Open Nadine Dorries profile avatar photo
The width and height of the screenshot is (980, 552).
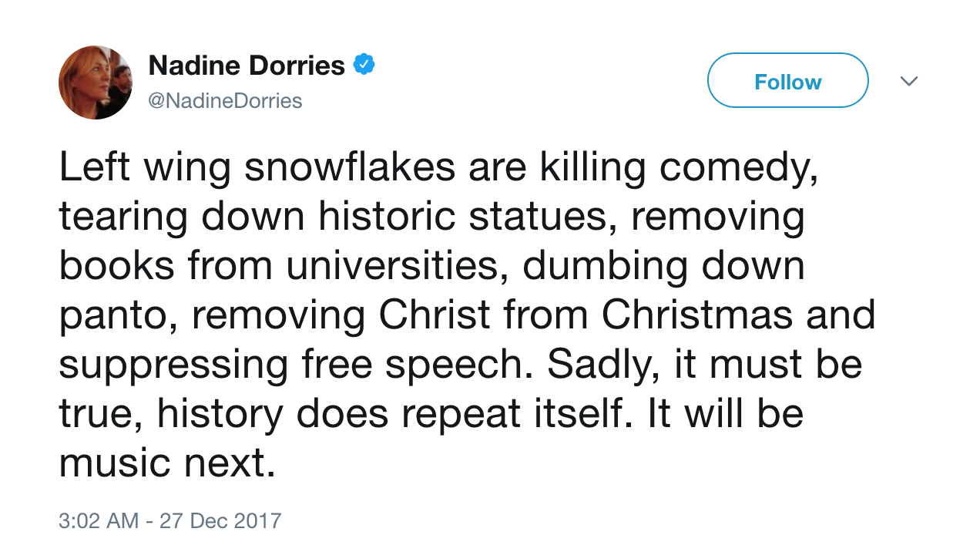pos(96,82)
